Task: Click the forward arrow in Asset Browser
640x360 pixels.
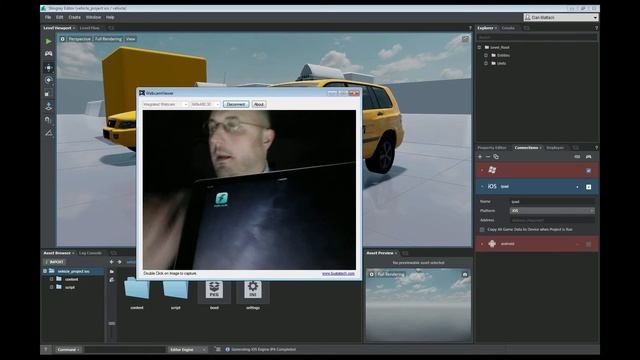Action: [120, 262]
